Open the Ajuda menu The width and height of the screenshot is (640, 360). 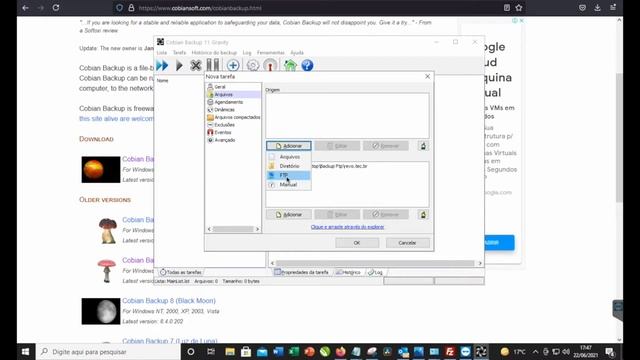coord(297,53)
